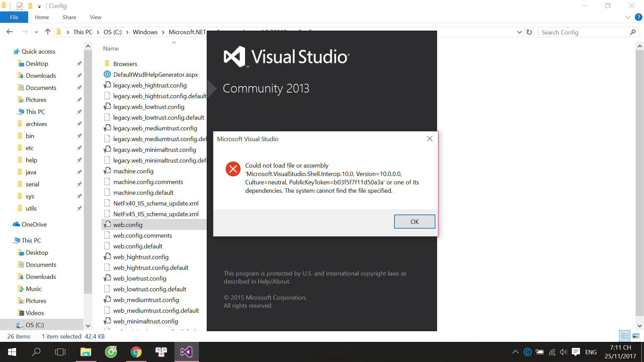The image size is (644, 362).
Task: Open the Quick Access Toolbar customize dropdown
Action: pos(39,6)
